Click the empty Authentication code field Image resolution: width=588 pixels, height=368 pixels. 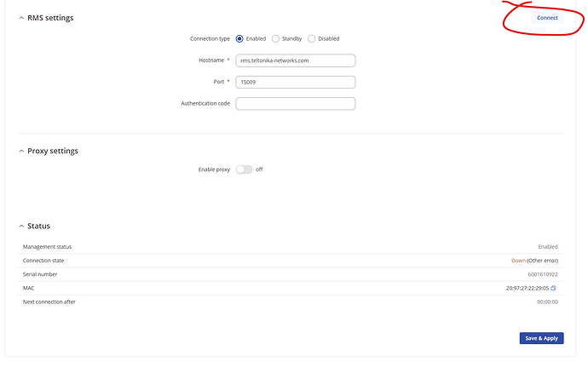click(x=295, y=104)
